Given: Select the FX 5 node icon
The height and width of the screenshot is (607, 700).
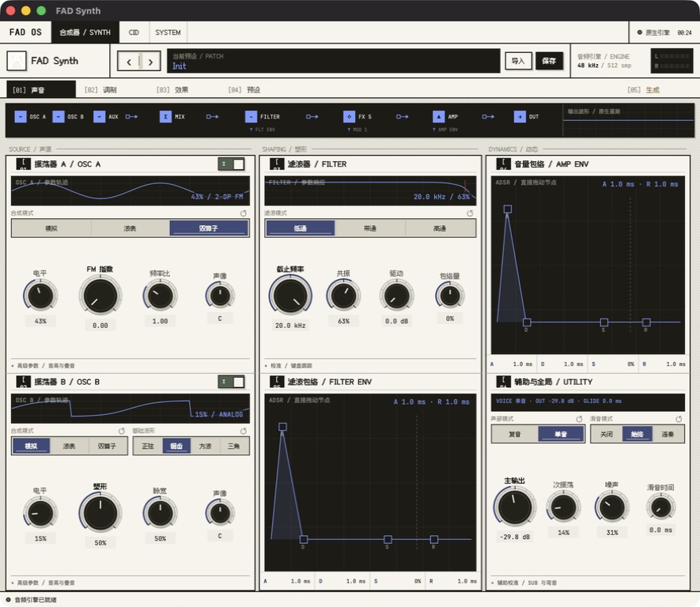Looking at the screenshot, I should tap(350, 117).
